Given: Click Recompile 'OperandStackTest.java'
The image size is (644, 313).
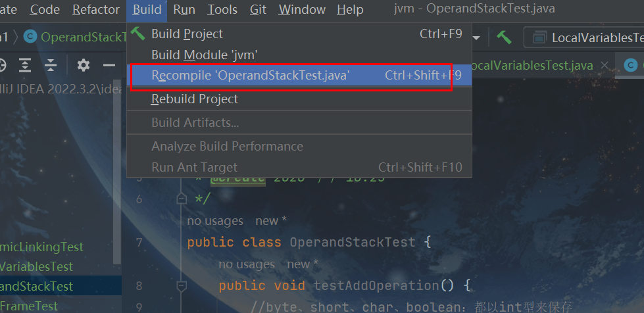Looking at the screenshot, I should (250, 76).
